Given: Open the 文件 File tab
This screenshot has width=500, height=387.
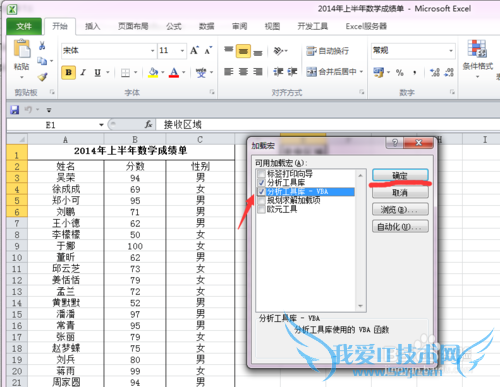Looking at the screenshot, I should [x=24, y=26].
